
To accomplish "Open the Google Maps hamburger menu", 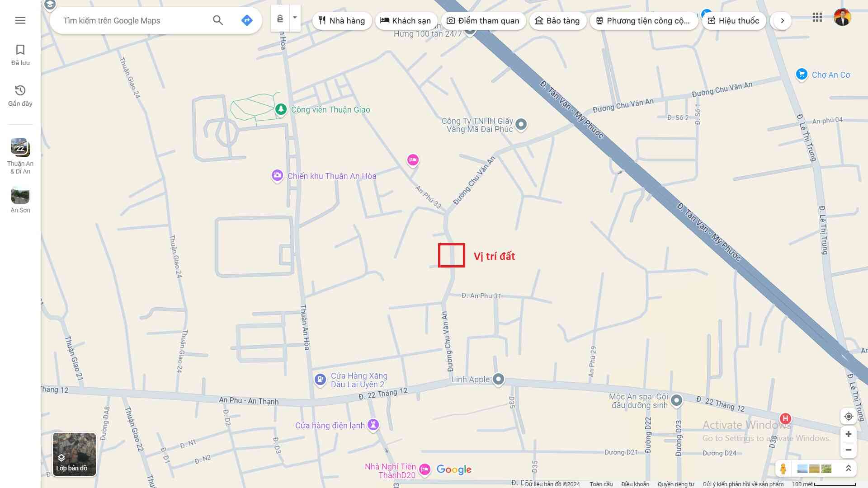I will pos(20,20).
